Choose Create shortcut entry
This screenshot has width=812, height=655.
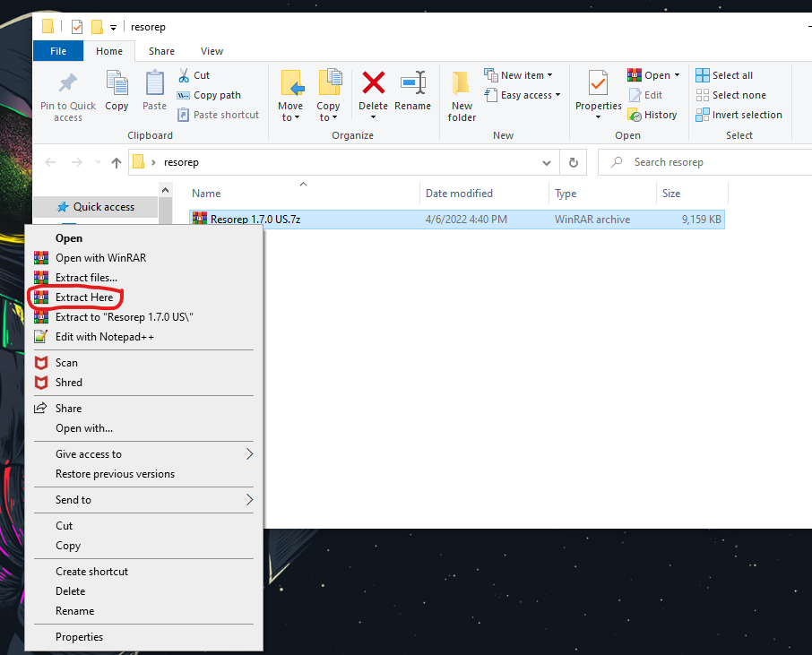(144, 572)
